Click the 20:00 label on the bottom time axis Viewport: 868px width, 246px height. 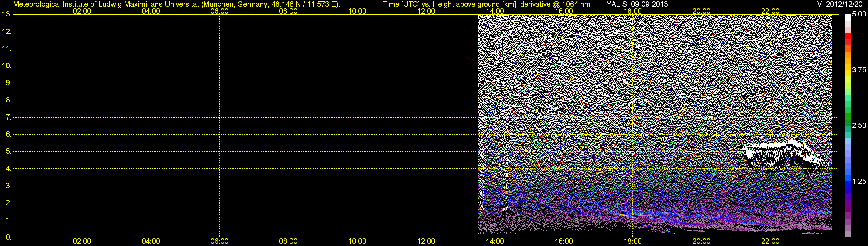click(x=702, y=241)
